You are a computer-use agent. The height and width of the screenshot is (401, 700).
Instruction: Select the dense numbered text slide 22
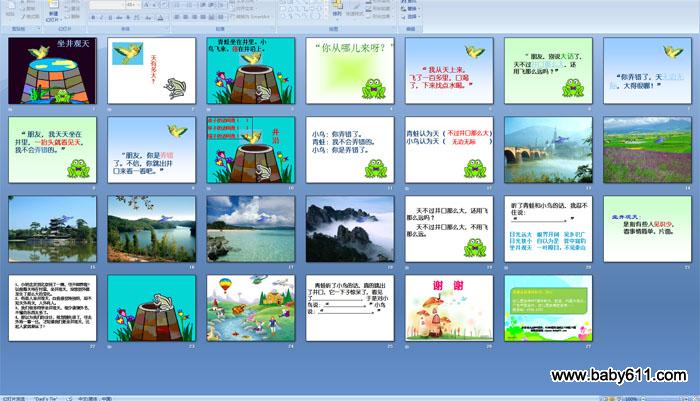pos(52,308)
